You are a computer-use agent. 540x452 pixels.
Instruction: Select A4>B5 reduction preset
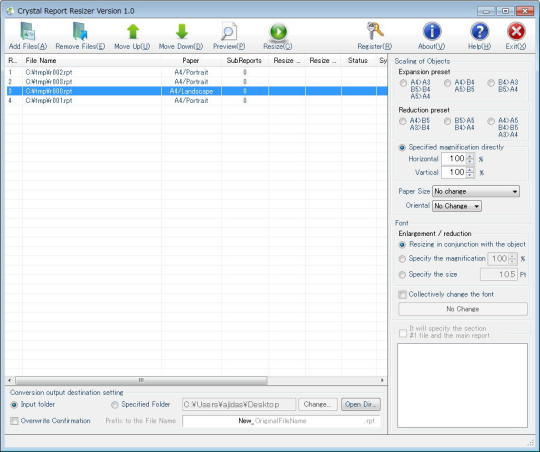403,121
